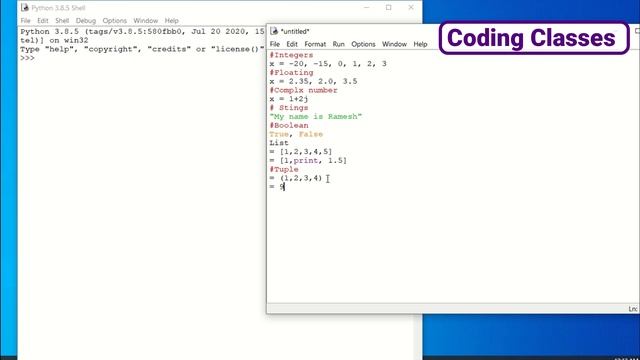Close the Python 3.8.5 Shell window
This screenshot has height=360, width=640.
411,7
